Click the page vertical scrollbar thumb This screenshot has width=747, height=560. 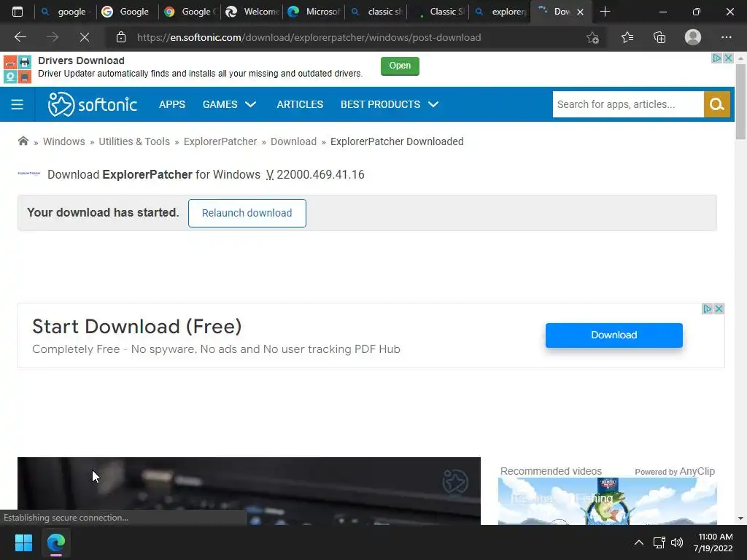tap(740, 101)
